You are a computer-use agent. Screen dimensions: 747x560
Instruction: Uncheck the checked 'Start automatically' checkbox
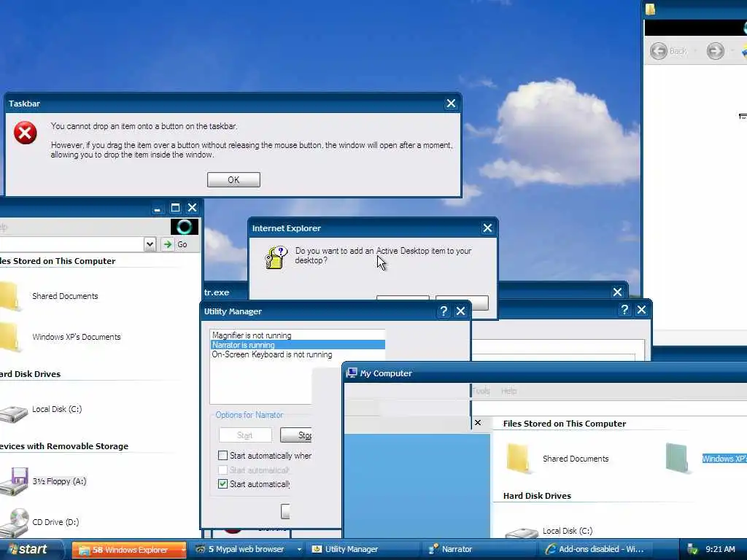[222, 484]
